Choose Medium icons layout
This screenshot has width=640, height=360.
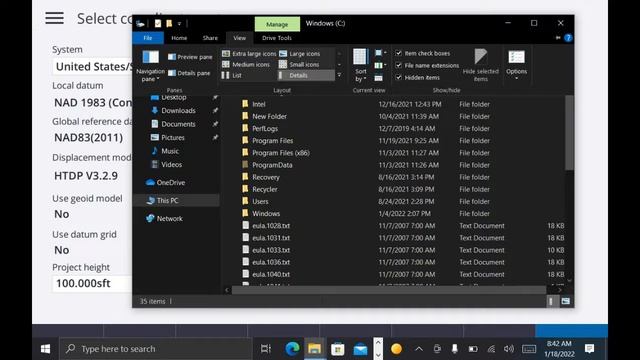[x=246, y=64]
